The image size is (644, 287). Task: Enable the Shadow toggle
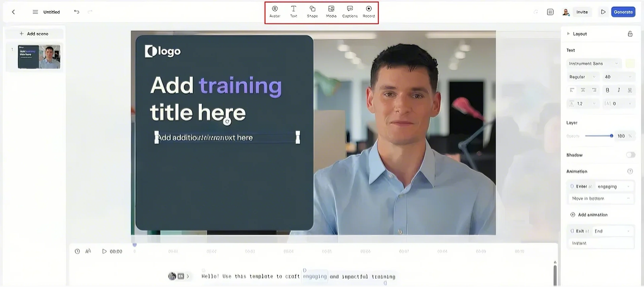pos(631,155)
